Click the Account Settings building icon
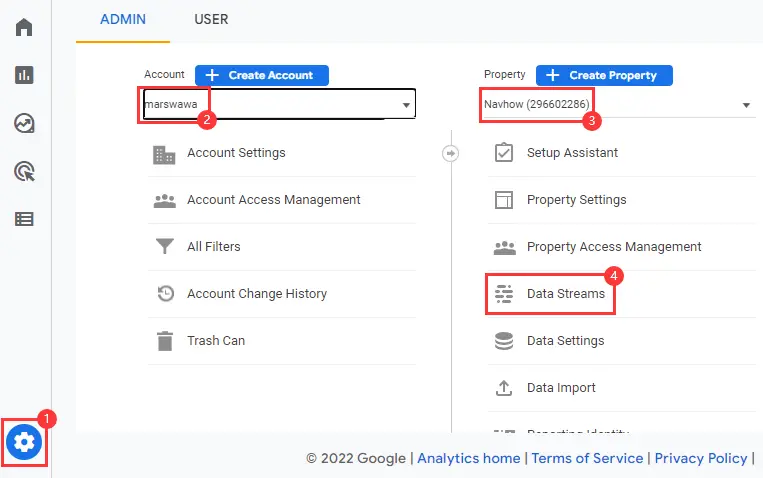Viewport: 763px width, 478px height. coord(164,155)
